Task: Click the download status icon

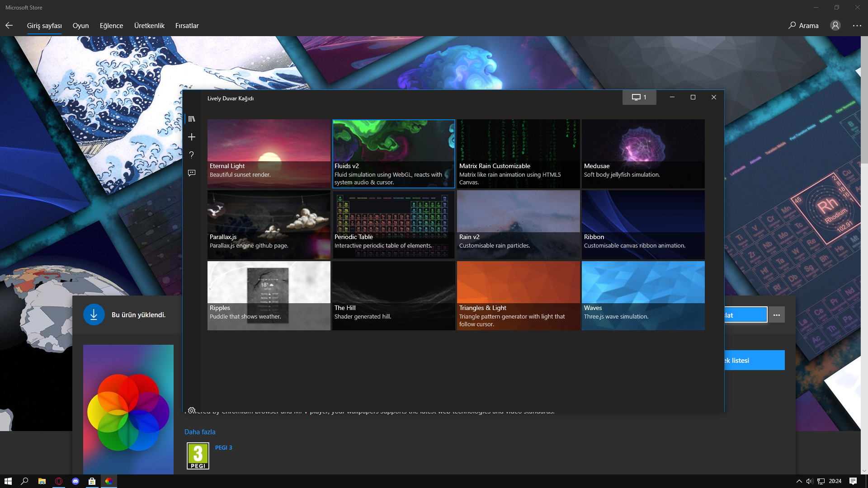Action: pos(94,314)
